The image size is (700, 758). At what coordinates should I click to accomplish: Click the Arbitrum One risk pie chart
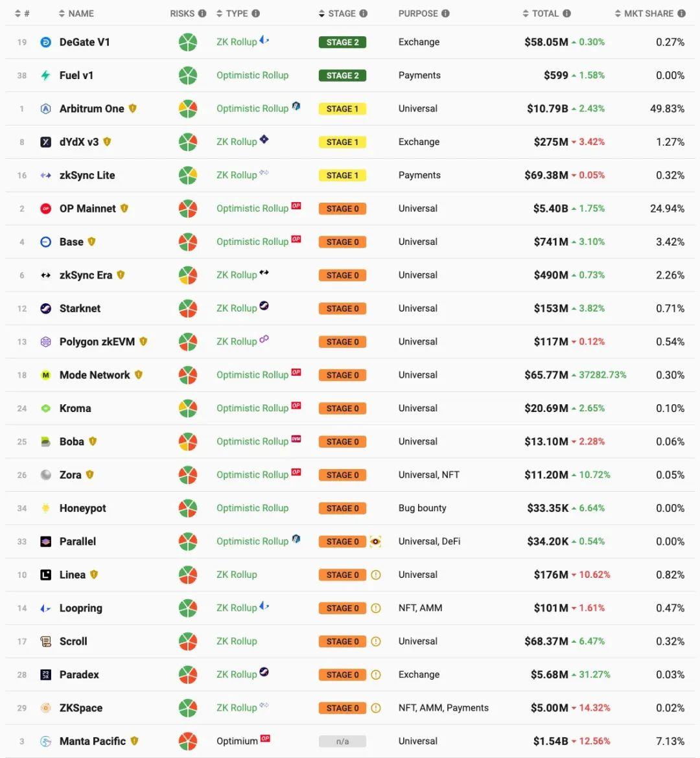188,109
